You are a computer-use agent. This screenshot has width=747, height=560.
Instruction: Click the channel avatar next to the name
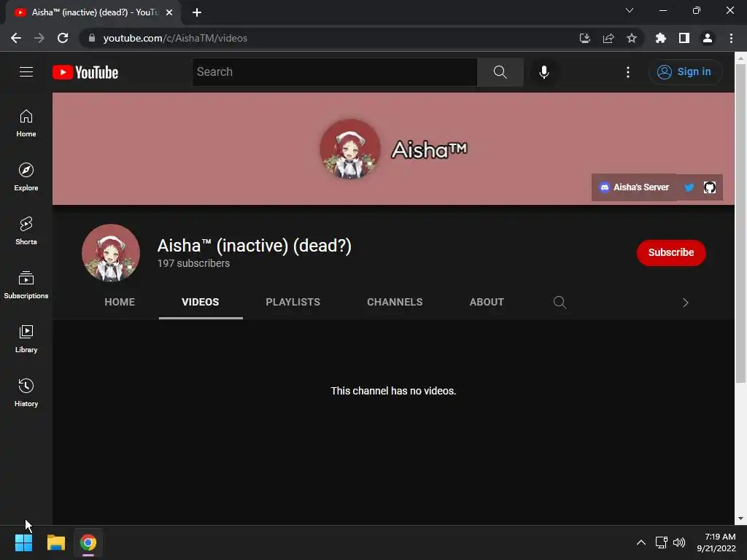tap(111, 252)
